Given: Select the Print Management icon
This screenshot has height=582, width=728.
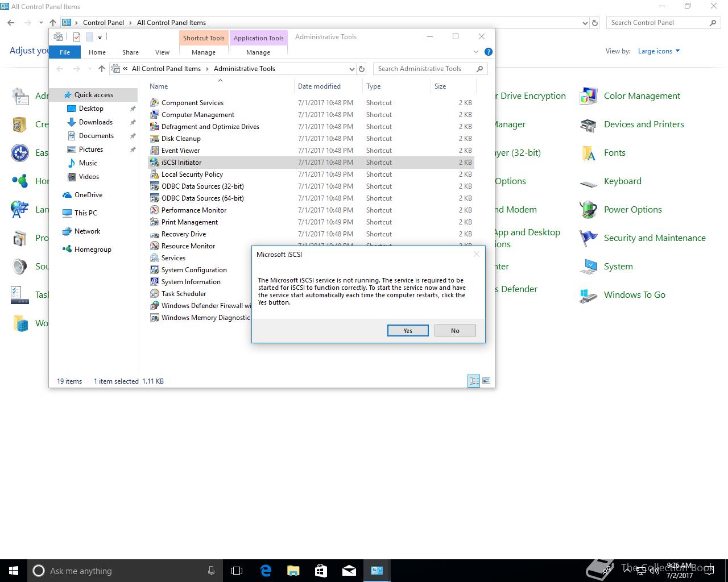Looking at the screenshot, I should click(x=154, y=222).
